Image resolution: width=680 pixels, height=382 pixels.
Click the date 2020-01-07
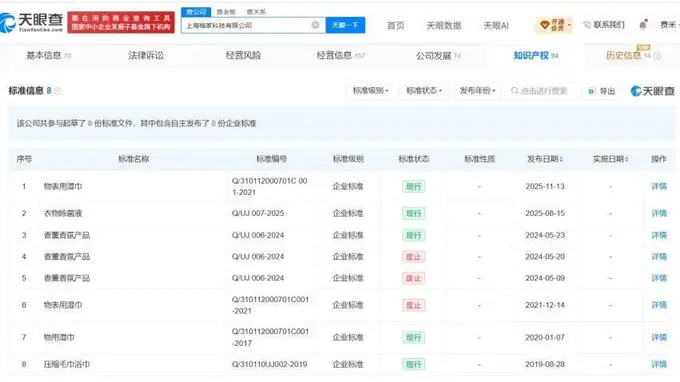[545, 337]
